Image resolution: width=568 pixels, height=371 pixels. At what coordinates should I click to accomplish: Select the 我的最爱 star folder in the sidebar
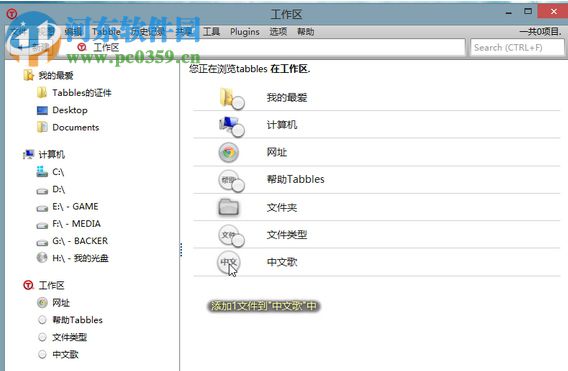tap(29, 75)
